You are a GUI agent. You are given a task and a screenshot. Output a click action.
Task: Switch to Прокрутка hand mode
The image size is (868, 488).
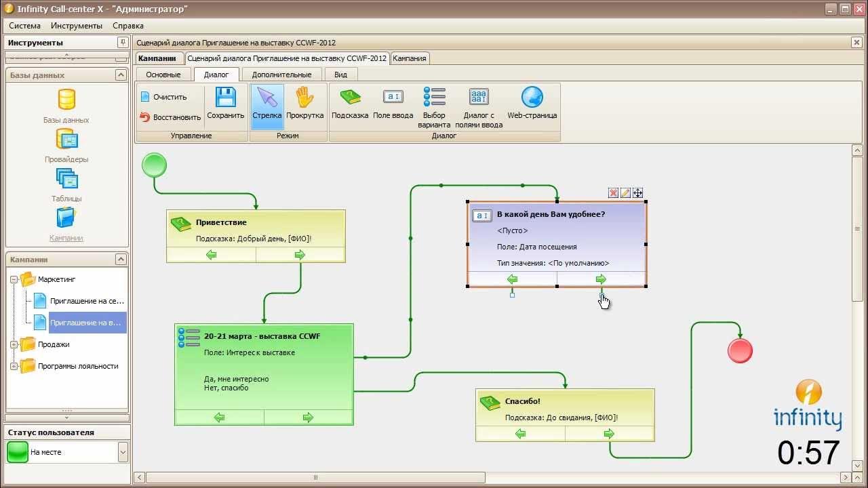click(x=304, y=104)
